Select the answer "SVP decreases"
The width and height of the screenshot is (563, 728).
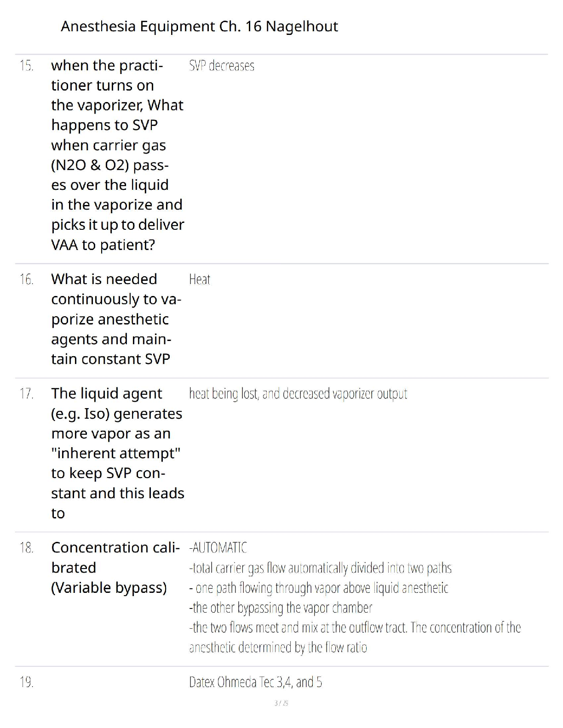point(222,66)
